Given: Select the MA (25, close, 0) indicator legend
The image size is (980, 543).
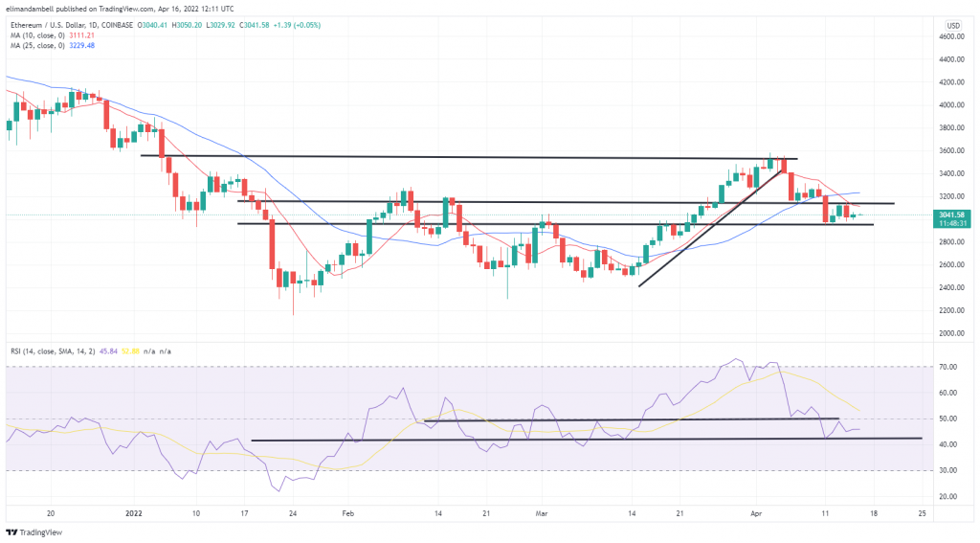Looking at the screenshot, I should (x=37, y=46).
